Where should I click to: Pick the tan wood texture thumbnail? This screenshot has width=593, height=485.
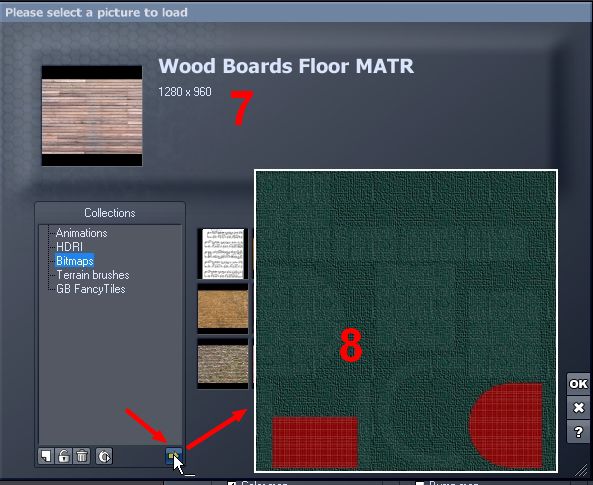223,308
